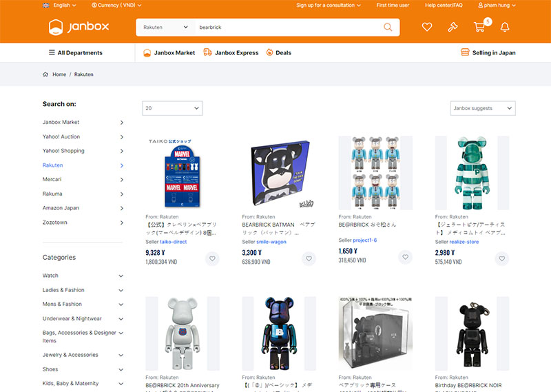Open BEARBRICK BATMAN product title
This screenshot has width=551, height=392.
click(279, 229)
